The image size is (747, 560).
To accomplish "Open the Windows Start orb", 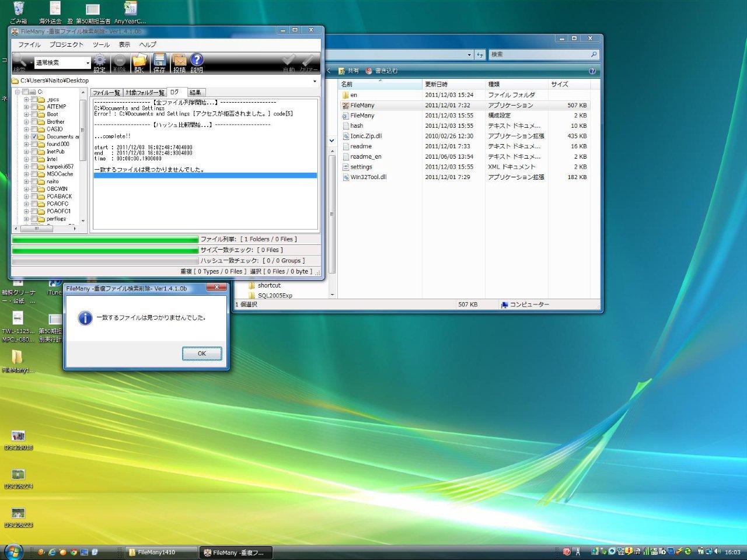I will click(13, 551).
